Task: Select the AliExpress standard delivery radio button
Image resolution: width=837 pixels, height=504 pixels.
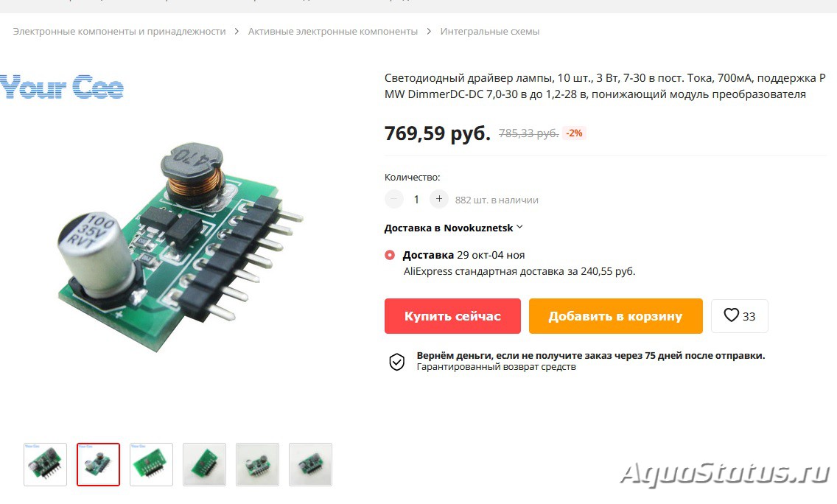Action: coord(390,255)
